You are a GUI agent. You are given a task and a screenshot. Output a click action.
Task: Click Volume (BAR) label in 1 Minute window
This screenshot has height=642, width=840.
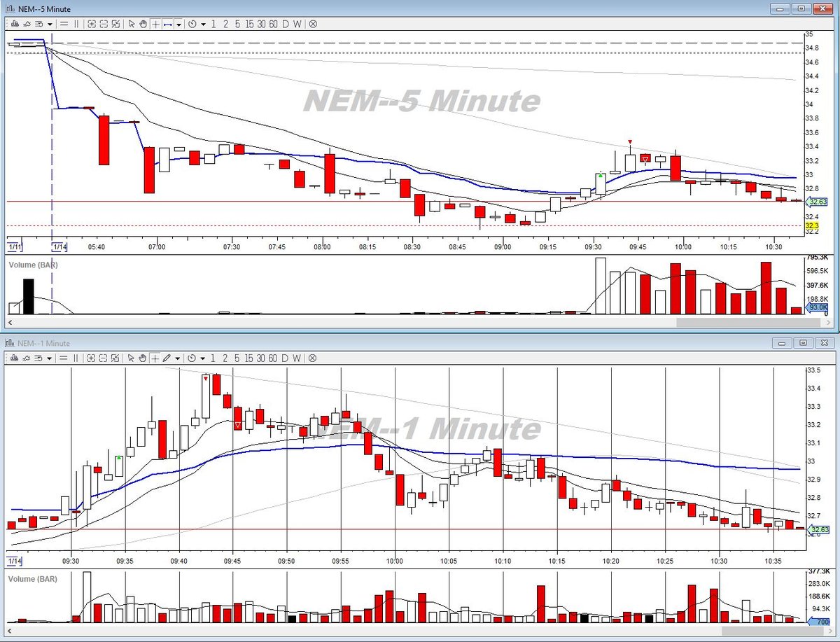point(32,579)
